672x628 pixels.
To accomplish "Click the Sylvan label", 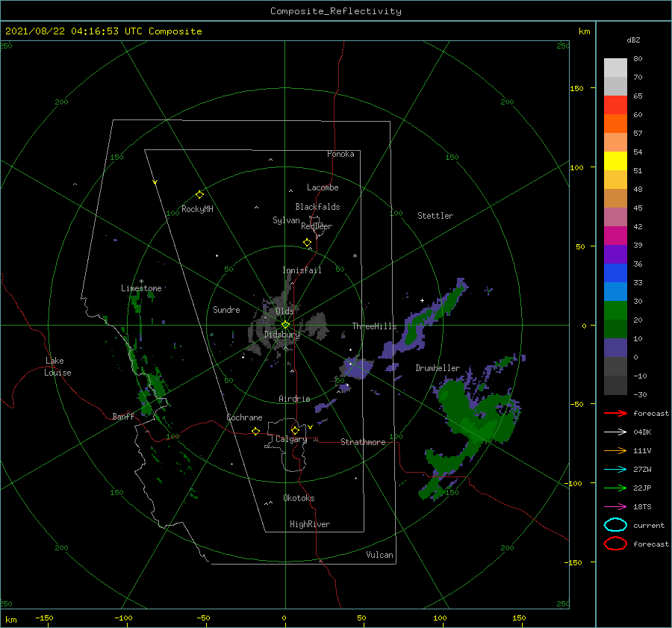I will (x=286, y=220).
